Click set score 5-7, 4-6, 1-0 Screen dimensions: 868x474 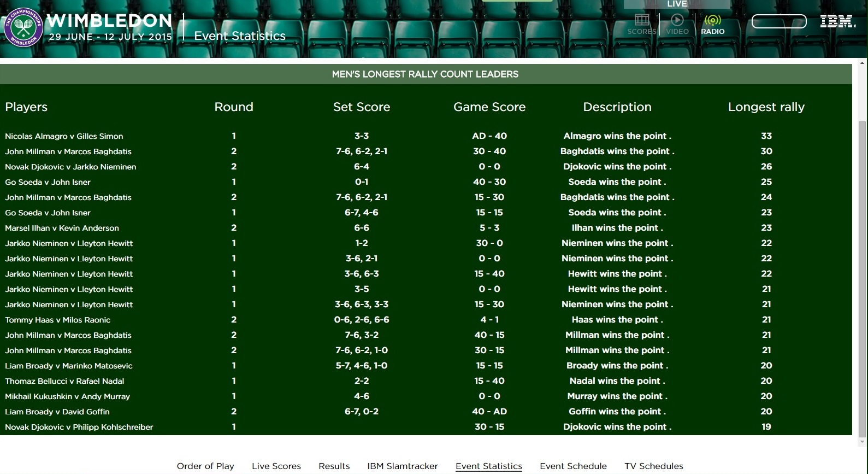(362, 366)
